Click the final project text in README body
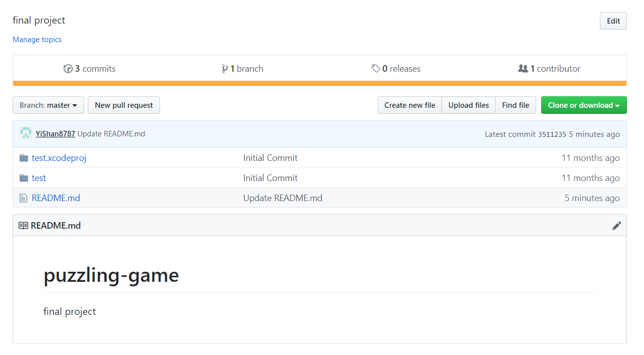Viewport: 644px width, 355px height. click(70, 311)
